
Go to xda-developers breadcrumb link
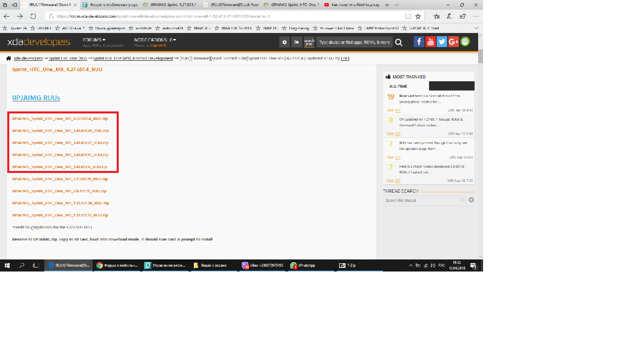pos(28,58)
